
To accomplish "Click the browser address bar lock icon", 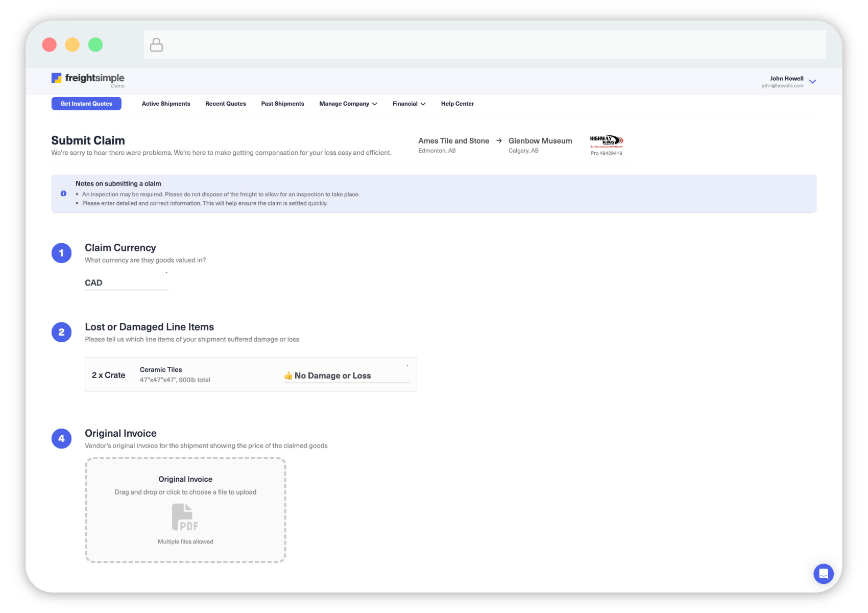I will (x=156, y=45).
